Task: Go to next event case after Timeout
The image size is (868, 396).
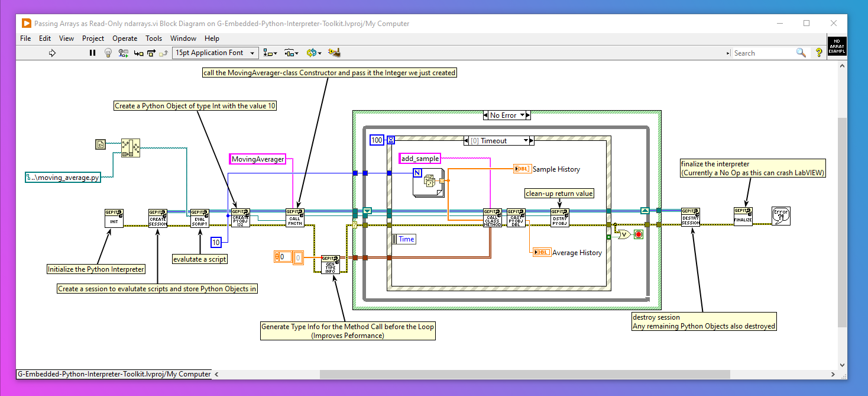Action: [532, 141]
